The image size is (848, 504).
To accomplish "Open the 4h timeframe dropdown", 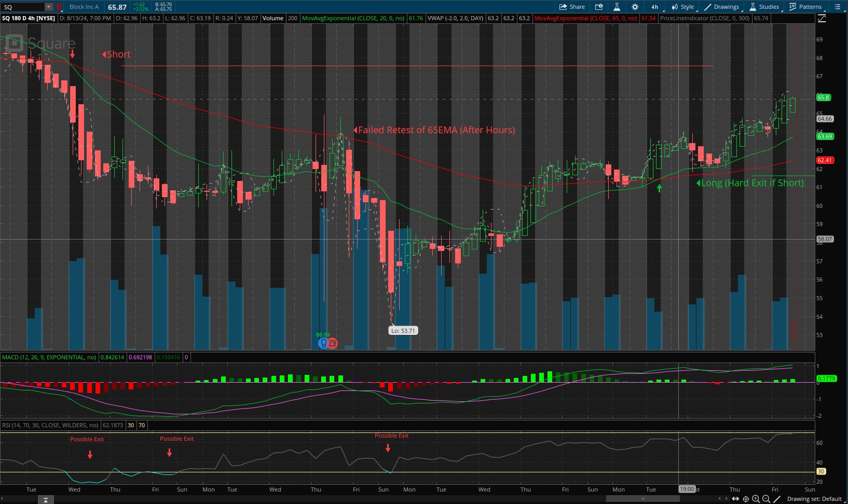I will pos(655,7).
